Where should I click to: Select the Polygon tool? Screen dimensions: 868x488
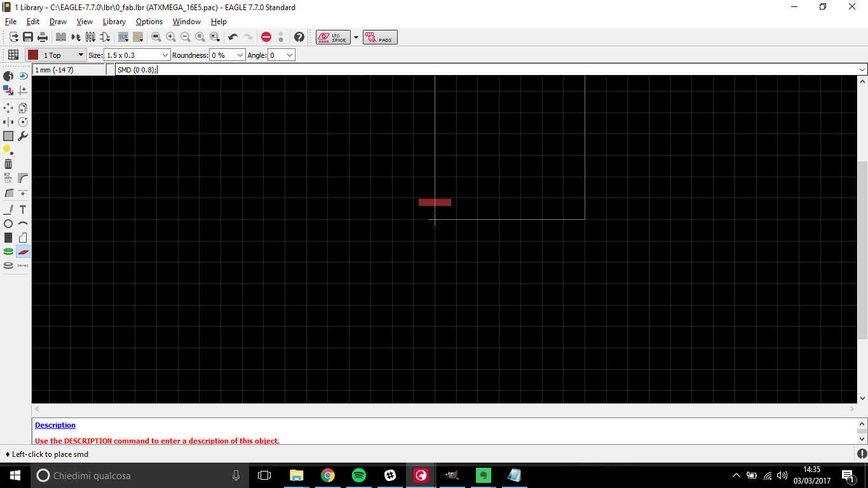click(x=23, y=238)
